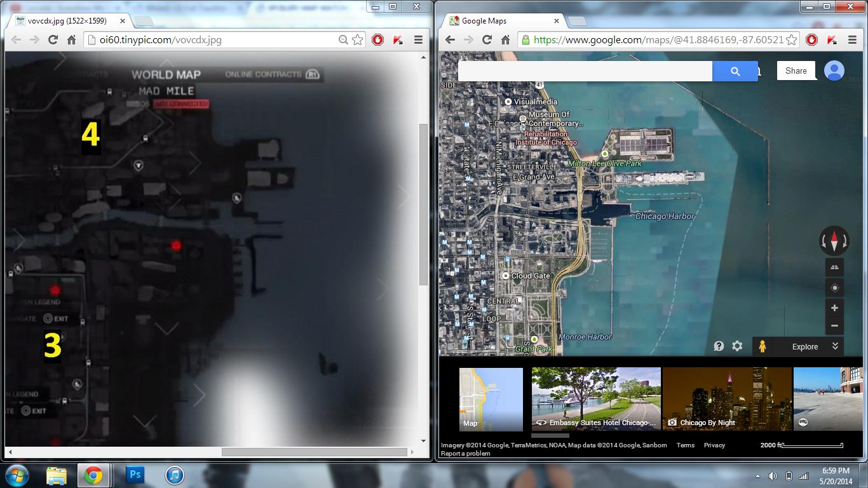This screenshot has width=868, height=488.
Task: Go to home page in tinypic window
Action: pos(72,39)
